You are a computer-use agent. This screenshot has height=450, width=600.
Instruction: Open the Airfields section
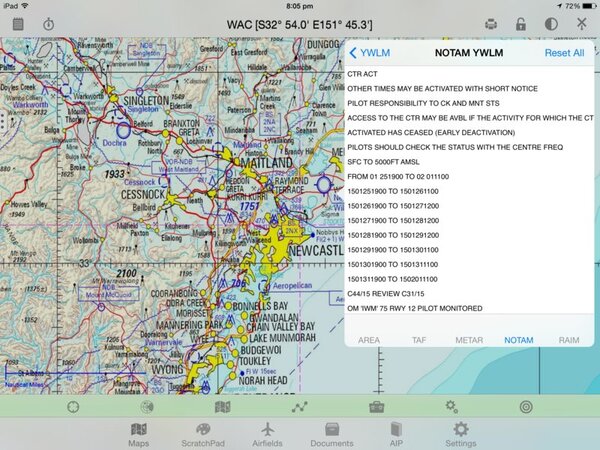(267, 435)
